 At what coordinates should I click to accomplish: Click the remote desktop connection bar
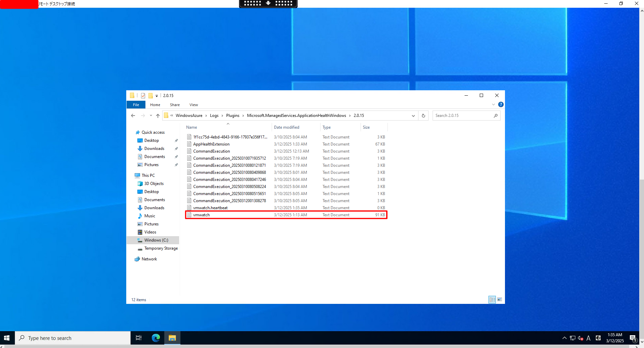click(268, 3)
